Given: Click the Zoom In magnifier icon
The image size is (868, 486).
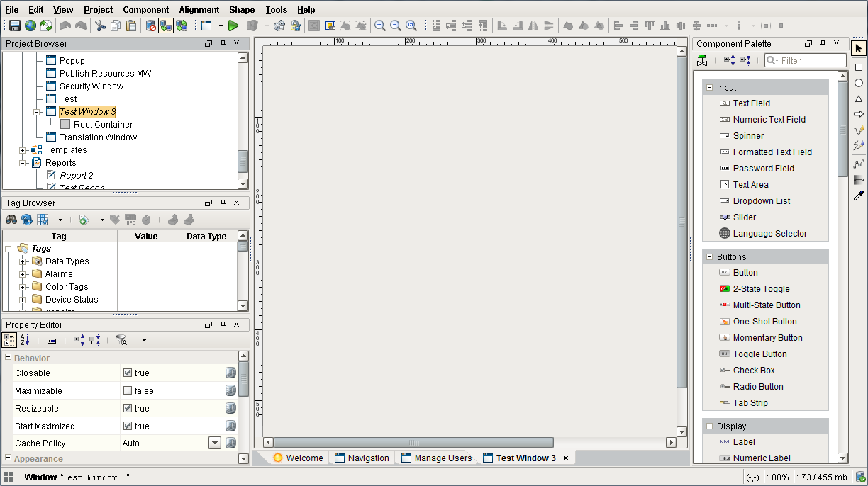Looking at the screenshot, I should pyautogui.click(x=380, y=26).
